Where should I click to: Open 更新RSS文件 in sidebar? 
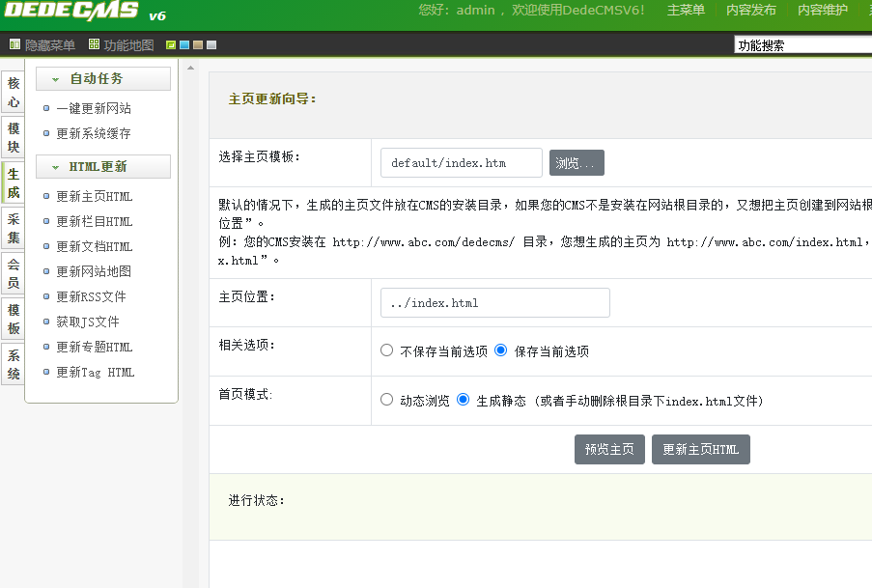pyautogui.click(x=91, y=296)
